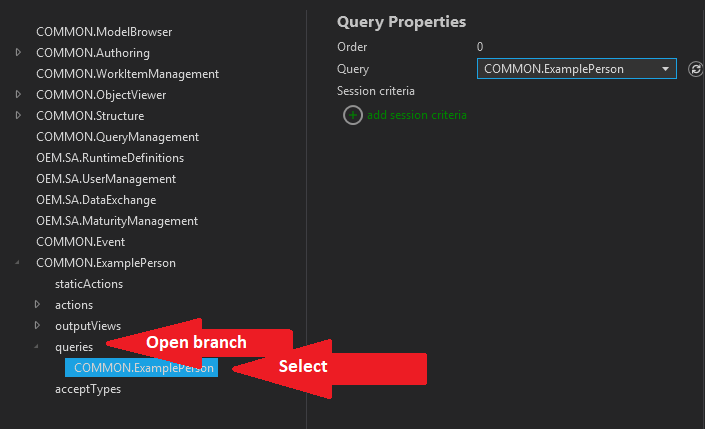Expand the COMMON.ObjectViewer node
The height and width of the screenshot is (429, 705).
(18, 94)
